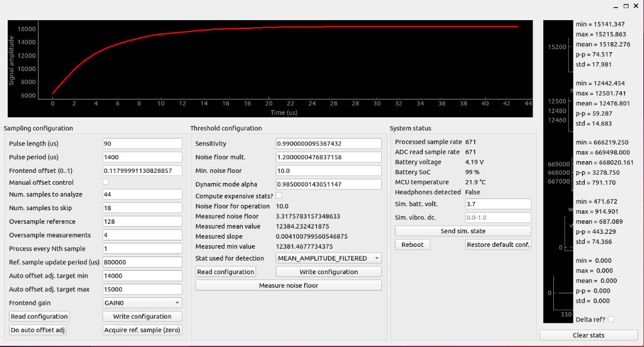Select Num. samples to skip field
Image resolution: width=644 pixels, height=347 pixels.
tap(142, 208)
